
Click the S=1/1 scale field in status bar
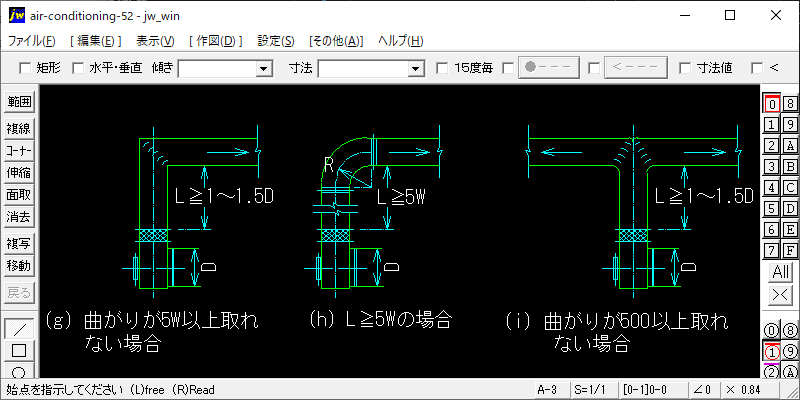(590, 390)
